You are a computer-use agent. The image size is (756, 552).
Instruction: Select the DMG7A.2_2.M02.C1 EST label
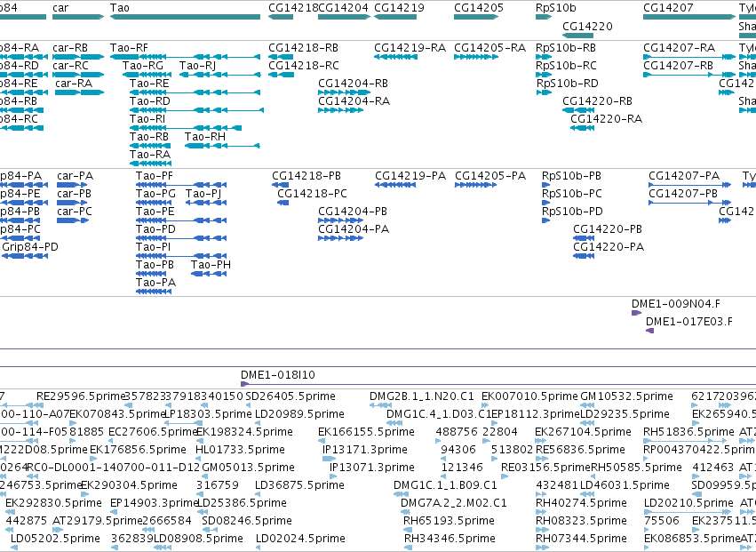coord(454,503)
